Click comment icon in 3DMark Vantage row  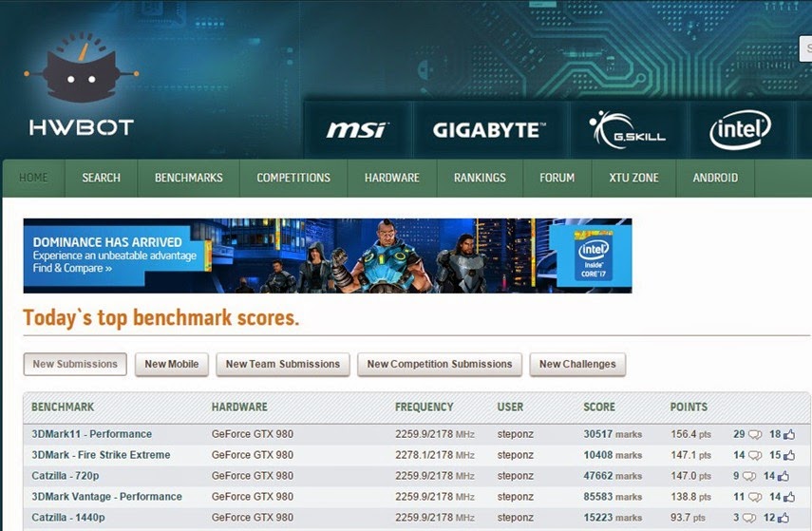coord(755,497)
